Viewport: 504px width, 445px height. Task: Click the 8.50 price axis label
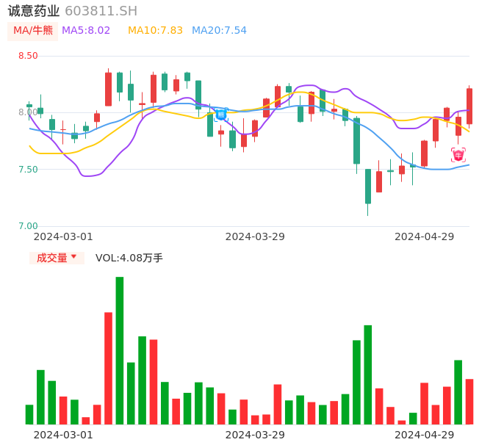[x=28, y=56]
